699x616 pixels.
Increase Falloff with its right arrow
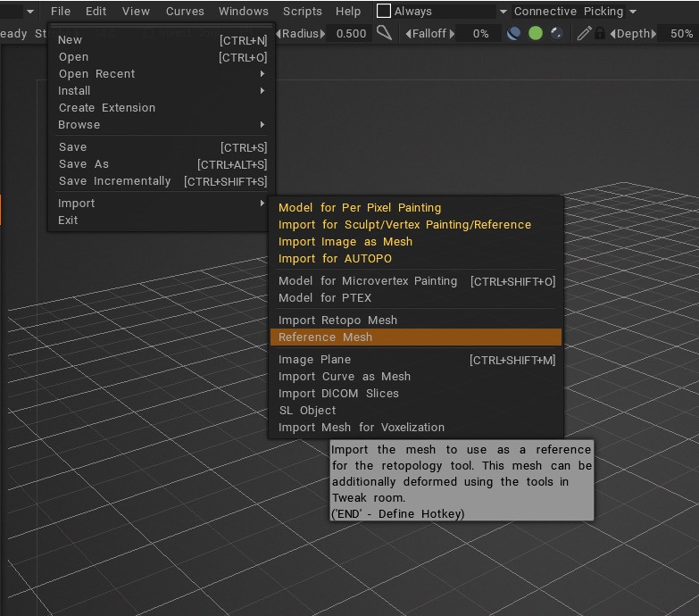click(x=452, y=33)
